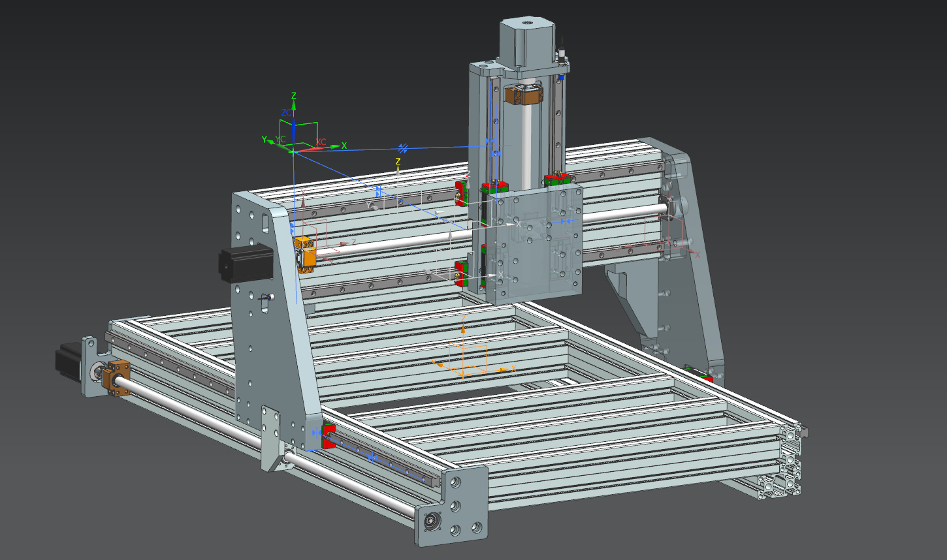The width and height of the screenshot is (947, 560).
Task: Click the blue ZC axis label
Action: (x=286, y=113)
